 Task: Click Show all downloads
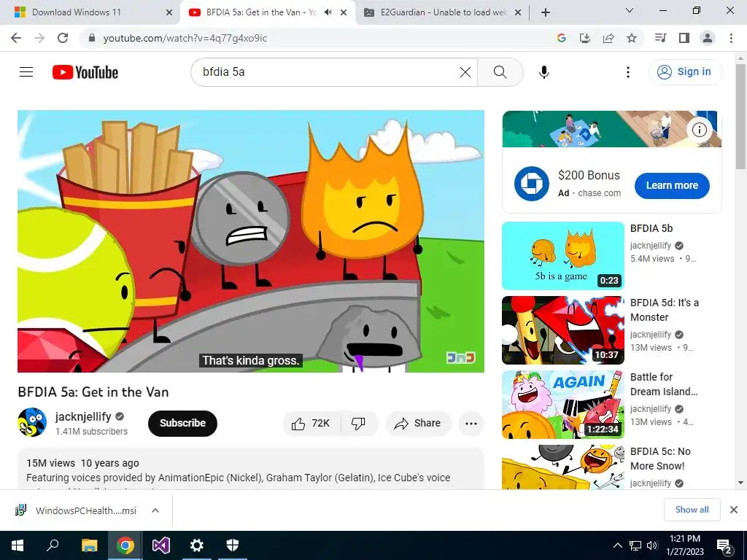(x=692, y=510)
